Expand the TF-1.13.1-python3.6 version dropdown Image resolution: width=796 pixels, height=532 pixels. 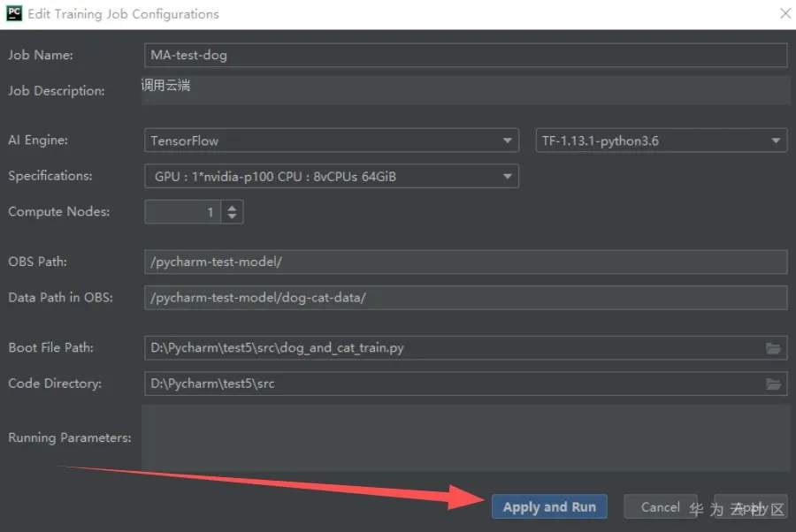click(662, 141)
